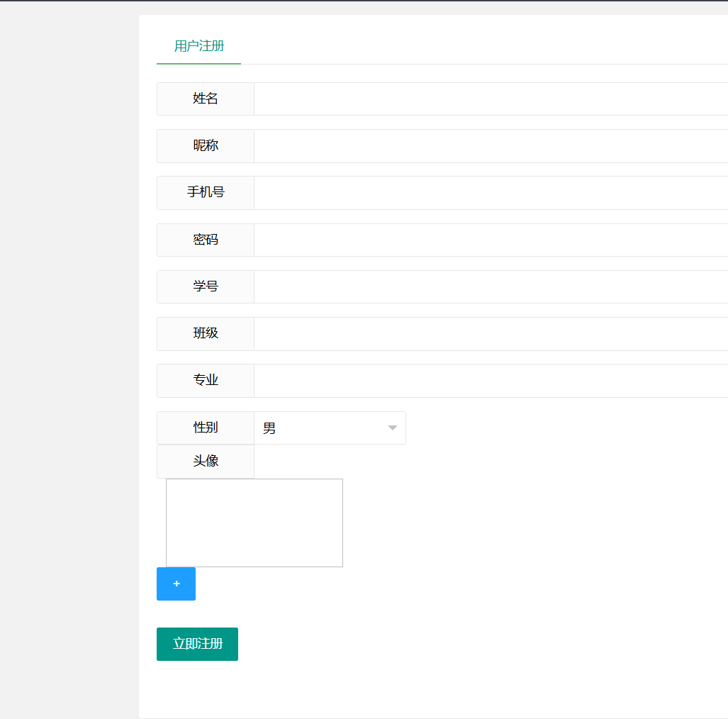Viewport: 728px width, 719px height.
Task: Click the 学号 label
Action: [x=206, y=286]
